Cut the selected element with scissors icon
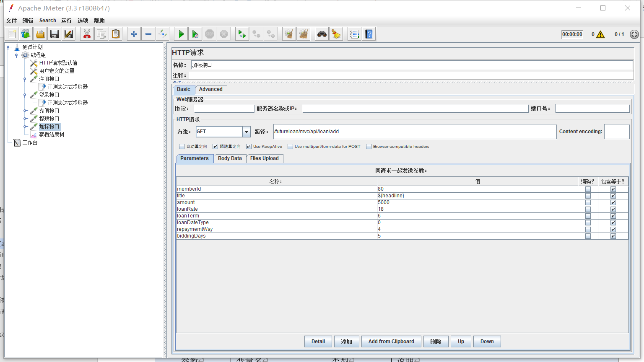Image resolution: width=644 pixels, height=362 pixels. [x=87, y=34]
